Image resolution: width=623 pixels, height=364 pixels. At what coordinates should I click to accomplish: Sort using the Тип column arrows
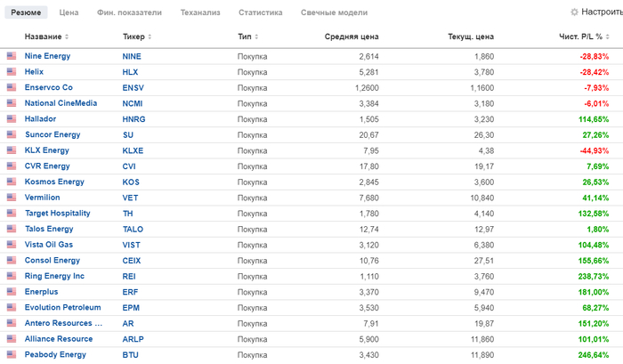(256, 37)
